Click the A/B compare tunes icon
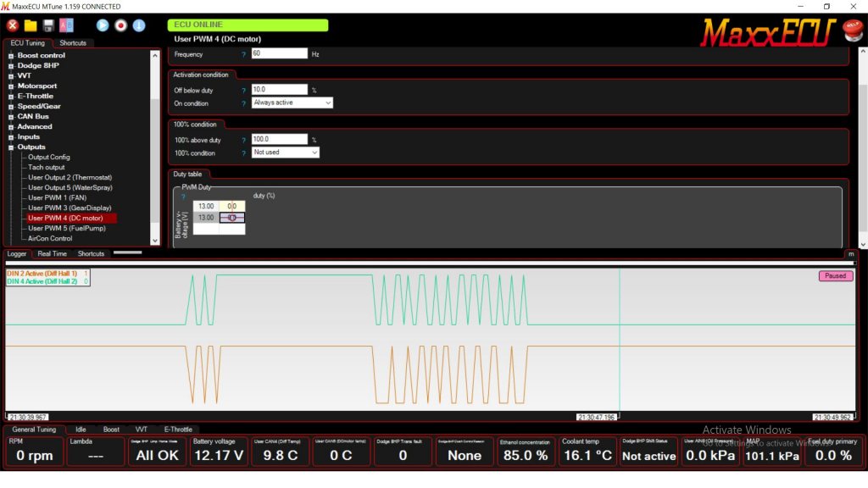The image size is (868, 488). tap(66, 25)
